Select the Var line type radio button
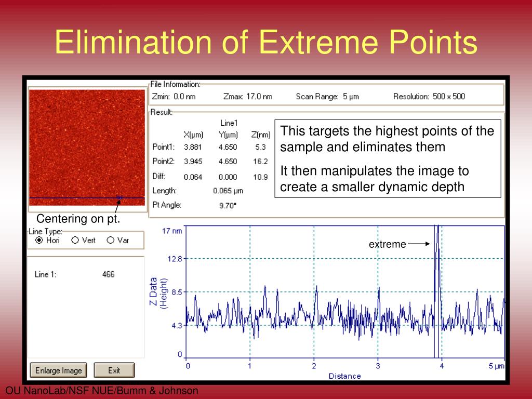The width and height of the screenshot is (532, 399). click(x=110, y=240)
